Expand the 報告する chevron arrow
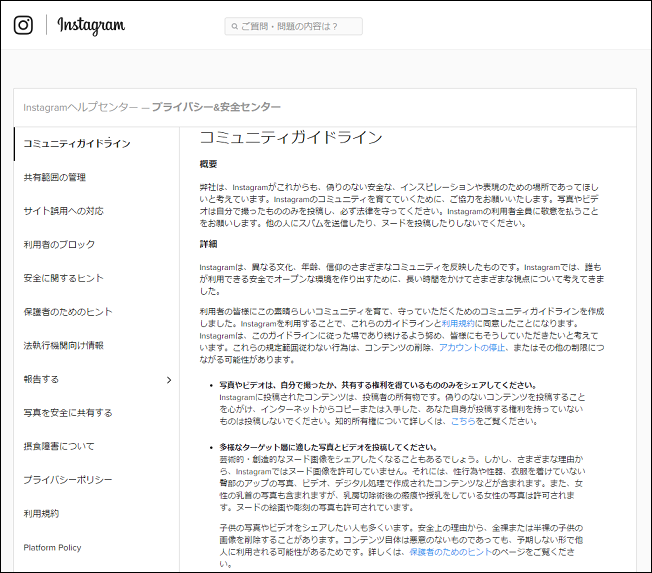Screen dimensions: 652x573 169,380
